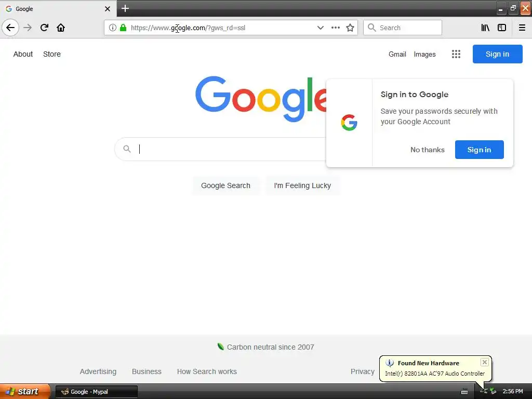Click Sign in inside the popup

point(479,150)
